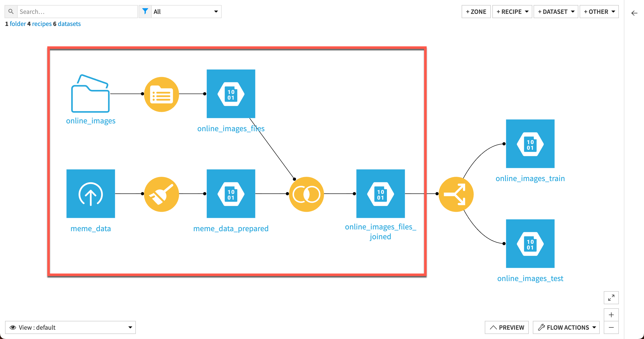Select the files-listing recipe icon
The image size is (644, 339).
click(x=161, y=94)
